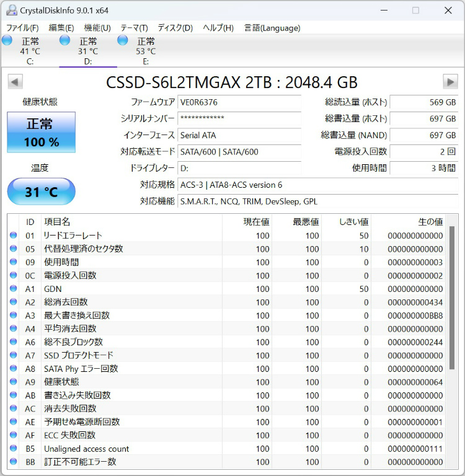Click the 569 GB total host reads value
Screen dimensions: 465x476
(x=423, y=102)
